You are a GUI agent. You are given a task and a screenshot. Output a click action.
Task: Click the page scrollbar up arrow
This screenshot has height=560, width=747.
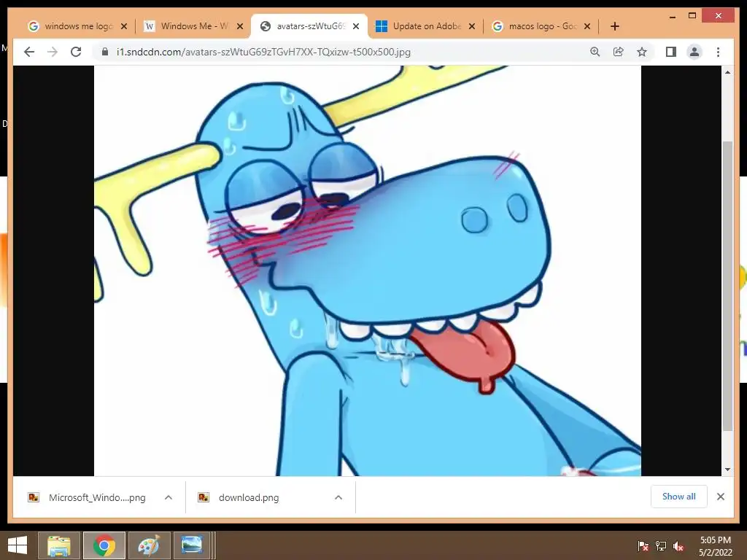727,72
